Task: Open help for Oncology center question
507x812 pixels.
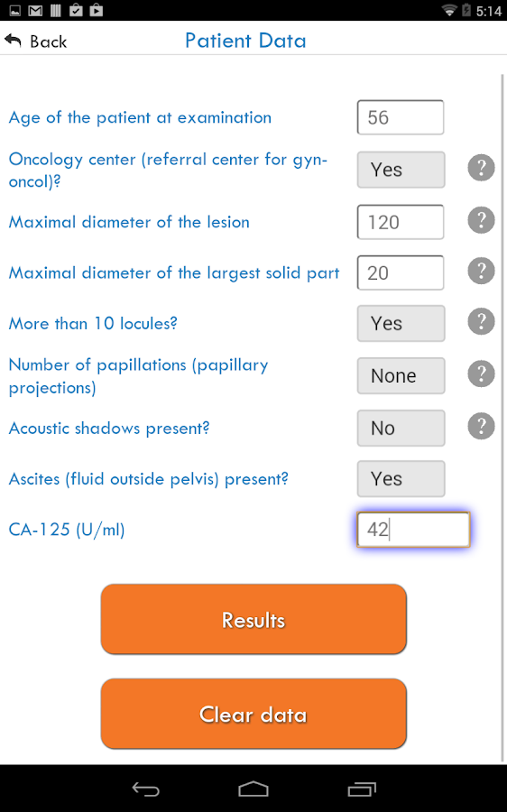Action: [481, 168]
